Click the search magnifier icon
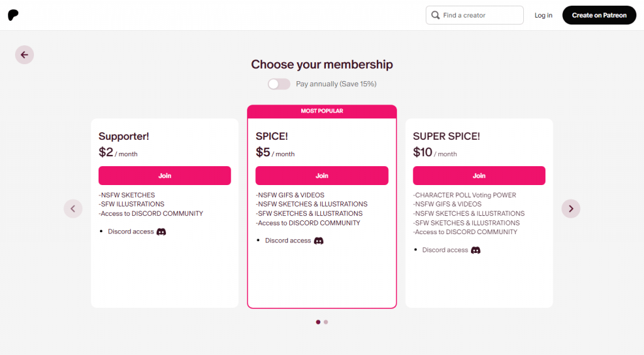Image resolution: width=644 pixels, height=355 pixels. [435, 15]
